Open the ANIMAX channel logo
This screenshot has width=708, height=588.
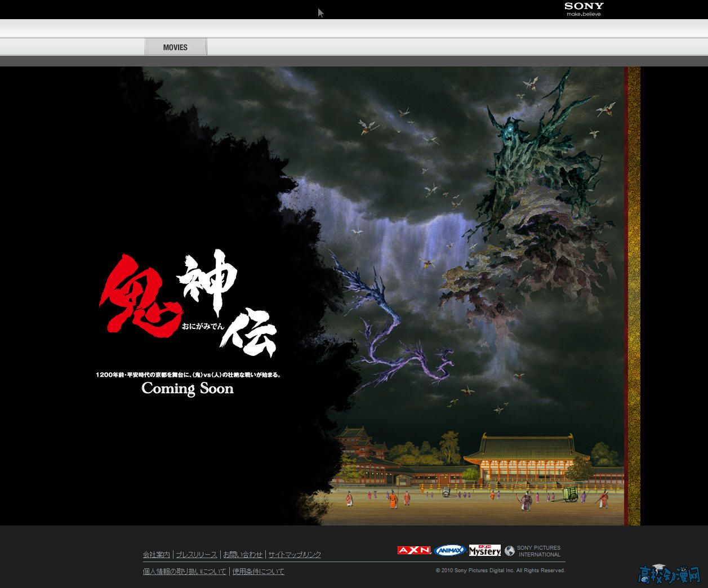[x=450, y=550]
